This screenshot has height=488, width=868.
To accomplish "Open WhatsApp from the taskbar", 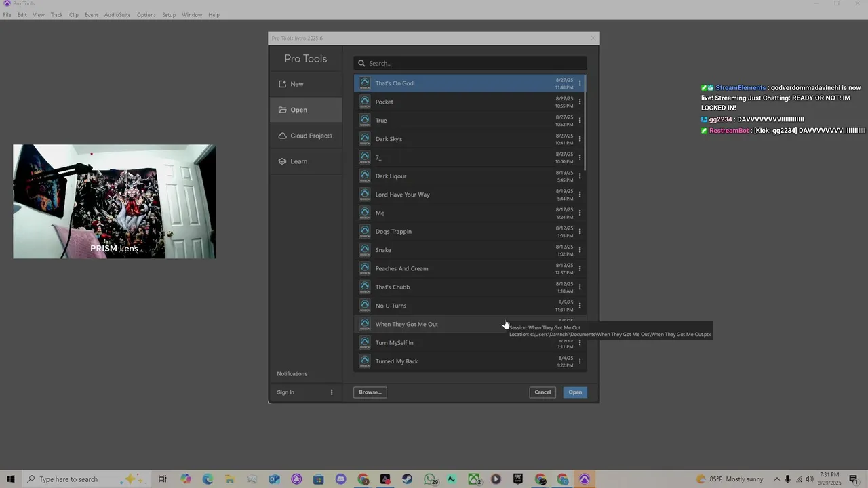I will pyautogui.click(x=430, y=479).
